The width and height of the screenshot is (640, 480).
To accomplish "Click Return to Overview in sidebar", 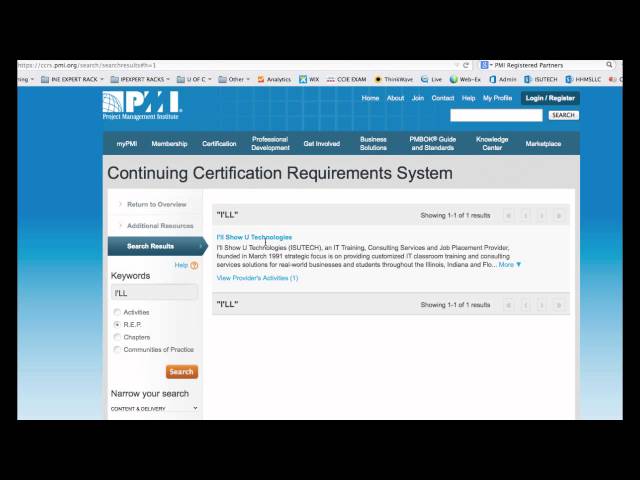I will coord(156,204).
